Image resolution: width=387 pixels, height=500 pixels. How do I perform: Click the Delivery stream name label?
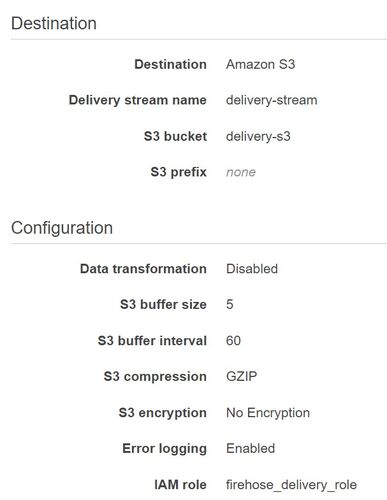137,100
